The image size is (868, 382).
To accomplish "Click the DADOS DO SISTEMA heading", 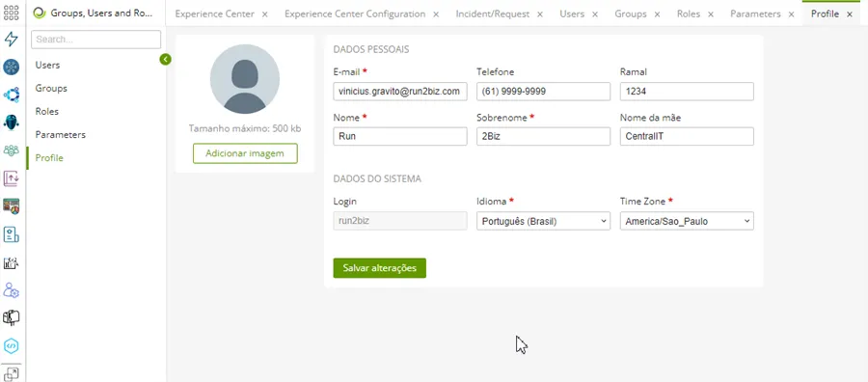I will point(377,178).
